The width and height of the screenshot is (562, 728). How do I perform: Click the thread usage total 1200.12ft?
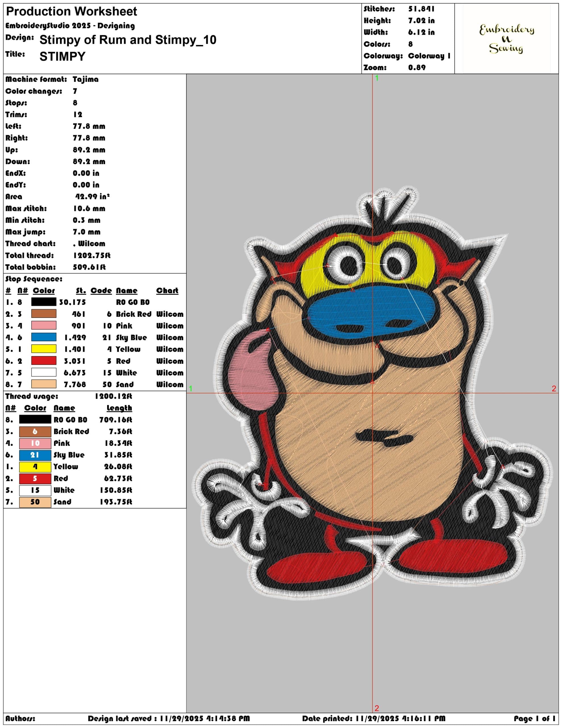click(x=113, y=396)
